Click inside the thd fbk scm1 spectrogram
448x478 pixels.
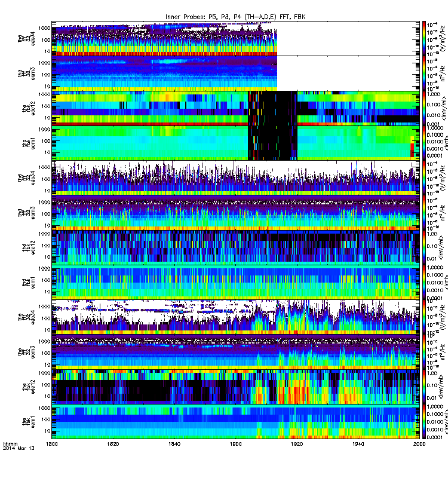(235, 282)
